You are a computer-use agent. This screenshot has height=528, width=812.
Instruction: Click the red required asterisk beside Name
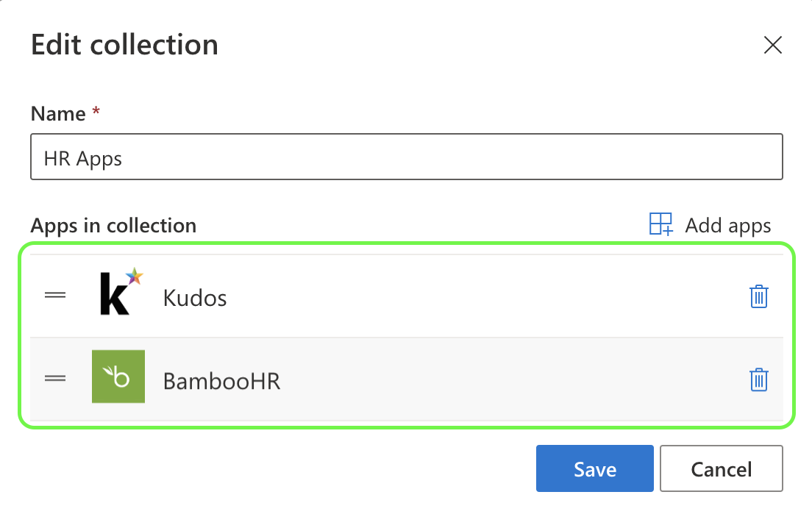tap(96, 113)
